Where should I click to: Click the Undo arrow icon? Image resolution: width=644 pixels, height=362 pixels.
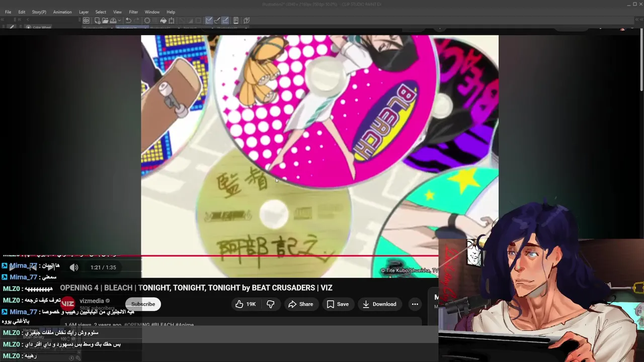(128, 21)
